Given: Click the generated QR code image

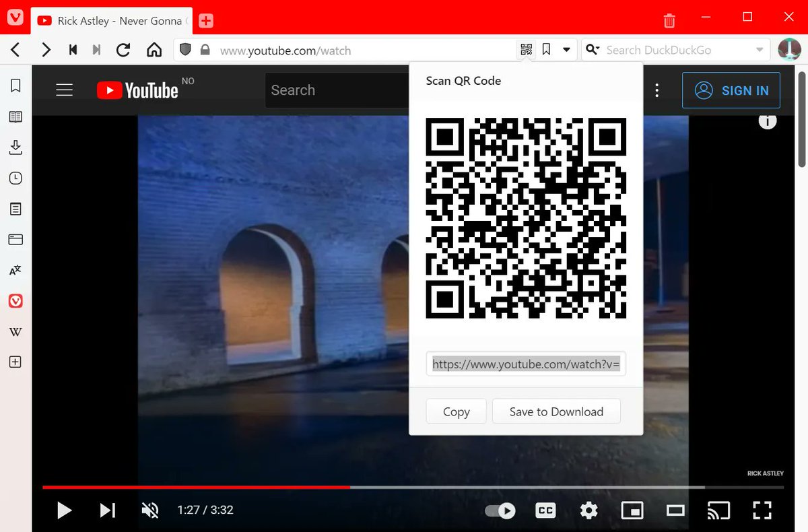Looking at the screenshot, I should 527,218.
